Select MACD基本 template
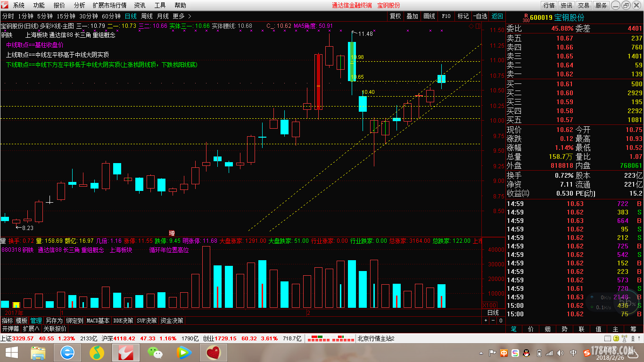644x362 pixels. click(98, 321)
